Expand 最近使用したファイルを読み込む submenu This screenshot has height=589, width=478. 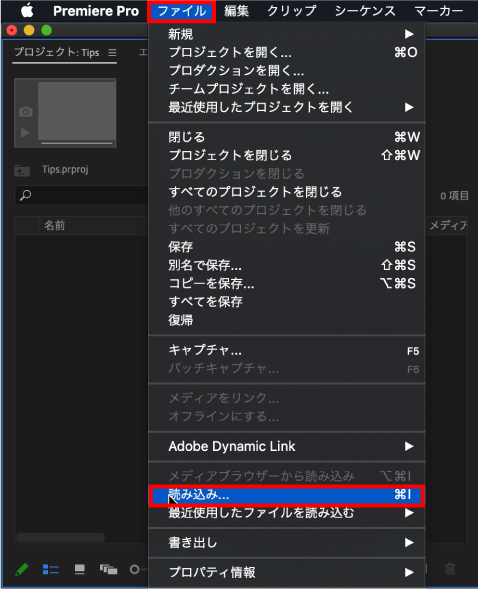287,513
